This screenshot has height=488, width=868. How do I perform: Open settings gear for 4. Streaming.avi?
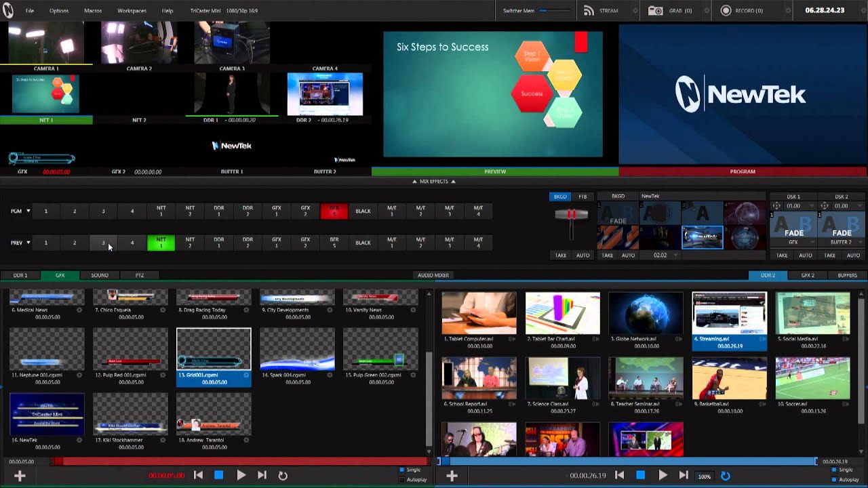(762, 339)
